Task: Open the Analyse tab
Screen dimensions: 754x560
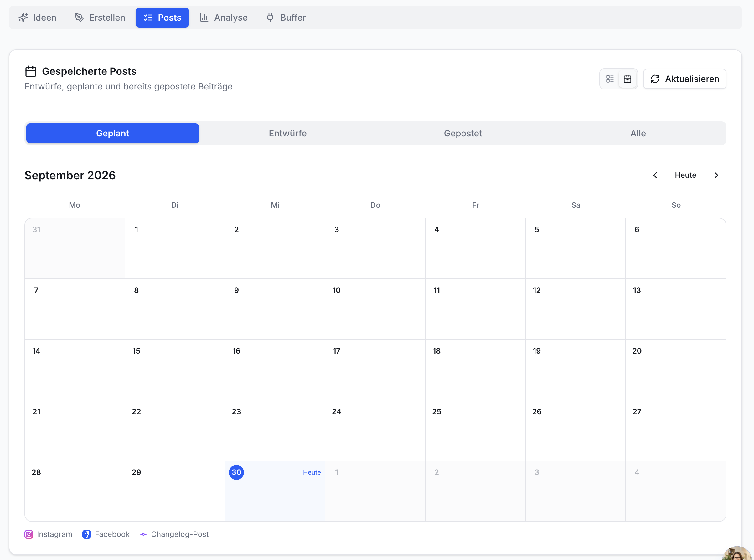Action: coord(224,18)
